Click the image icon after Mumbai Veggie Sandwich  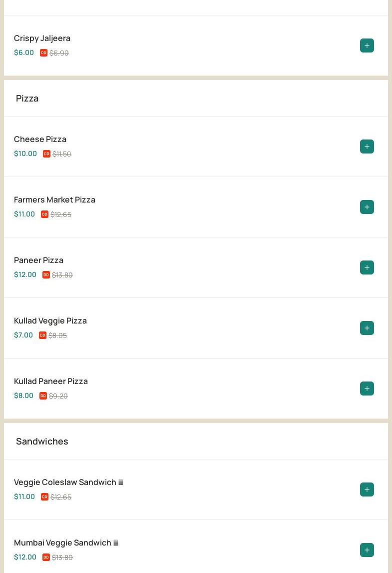click(115, 543)
